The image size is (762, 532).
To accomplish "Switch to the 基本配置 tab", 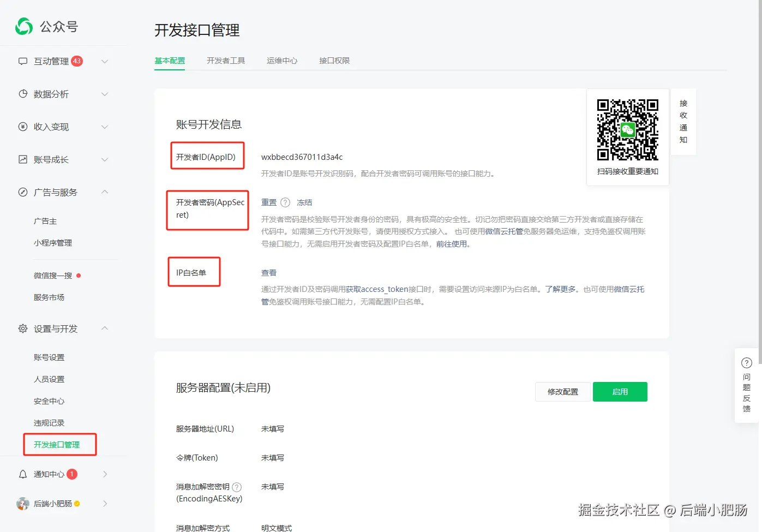I will [x=170, y=61].
